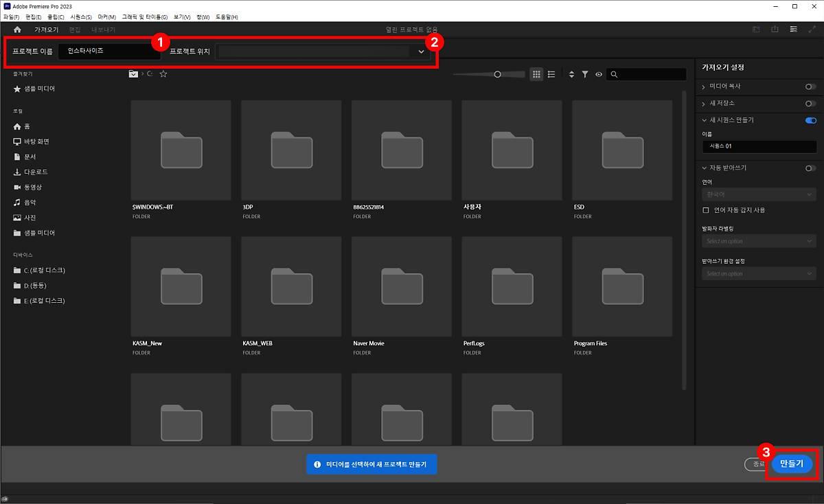Switch to list view in media browser
Screen dimensions: 824x504
pos(551,74)
